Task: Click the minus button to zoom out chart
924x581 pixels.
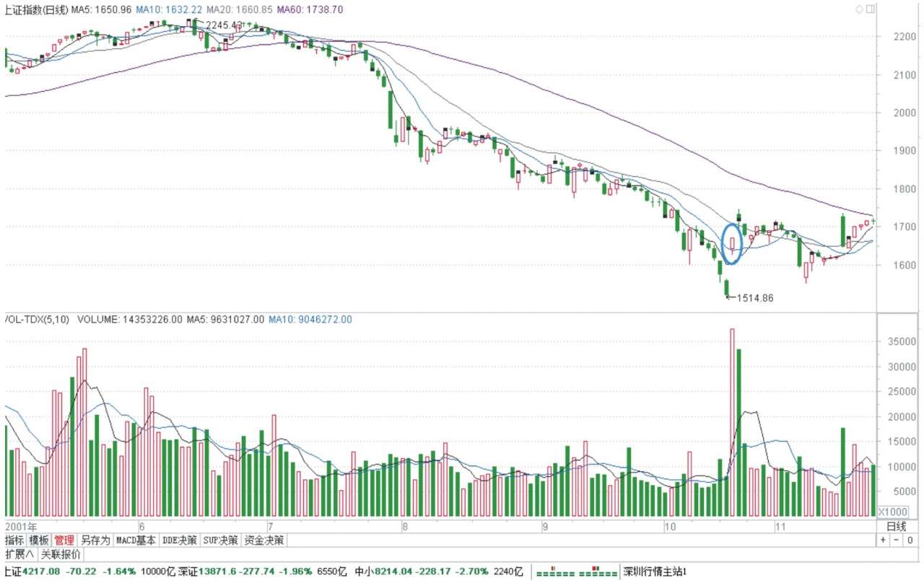Action: coord(897,540)
